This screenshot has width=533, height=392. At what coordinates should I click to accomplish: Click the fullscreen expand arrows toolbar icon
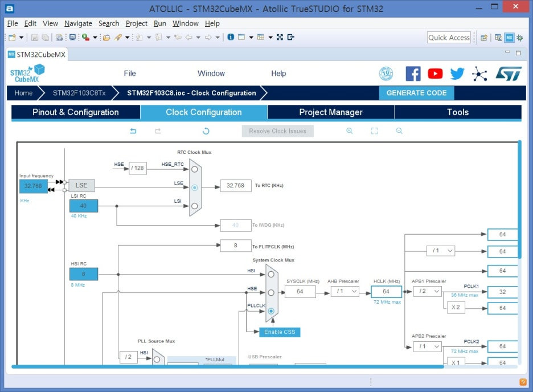(280, 37)
